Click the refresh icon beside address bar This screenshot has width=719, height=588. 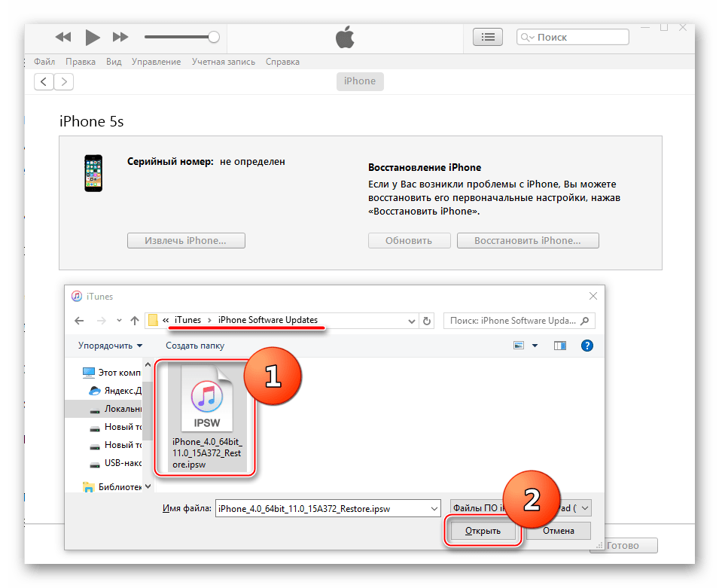[x=427, y=321]
